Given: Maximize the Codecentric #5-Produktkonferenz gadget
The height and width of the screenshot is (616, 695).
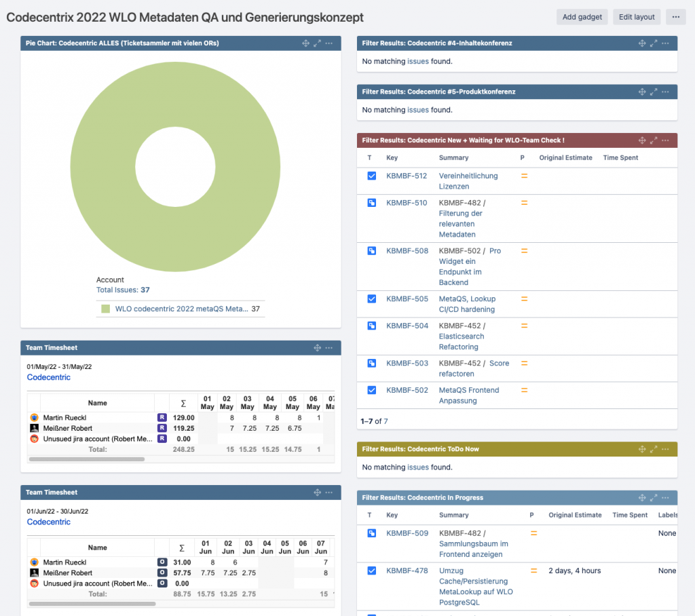Looking at the screenshot, I should pos(654,92).
